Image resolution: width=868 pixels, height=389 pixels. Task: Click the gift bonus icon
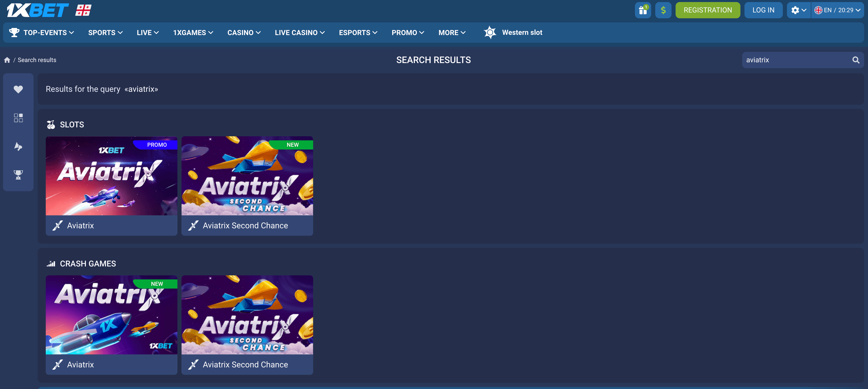(x=643, y=10)
